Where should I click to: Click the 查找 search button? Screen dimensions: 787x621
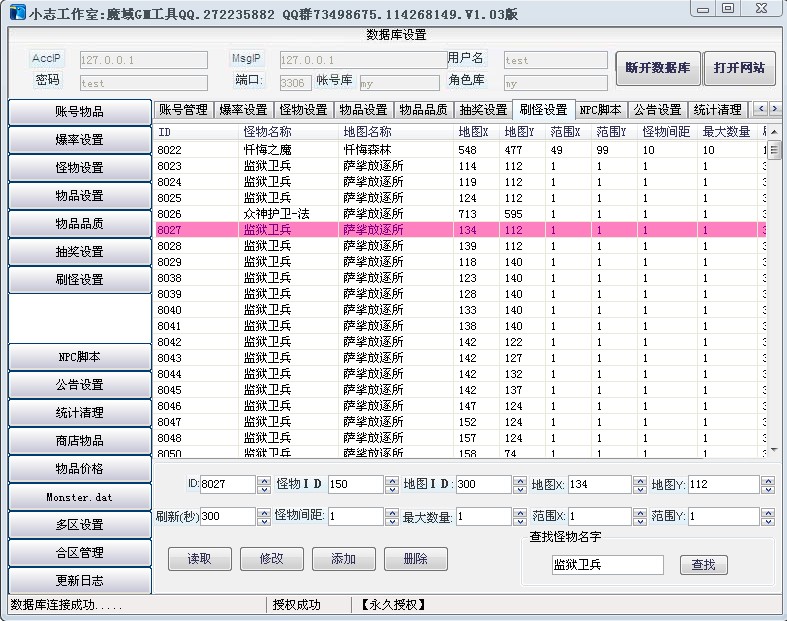[x=703, y=565]
